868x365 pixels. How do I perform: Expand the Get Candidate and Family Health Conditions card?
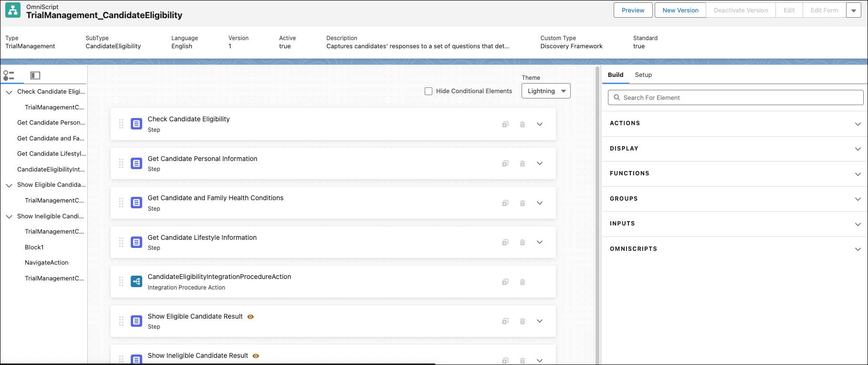point(540,203)
